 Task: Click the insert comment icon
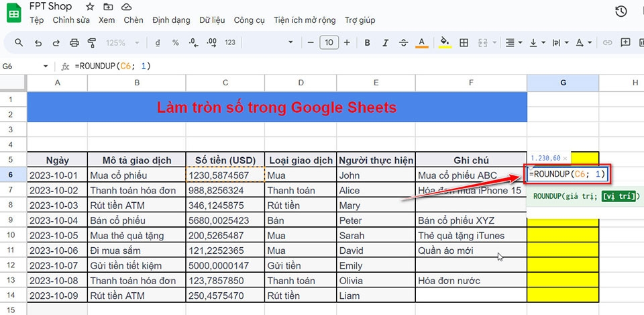pyautogui.click(x=625, y=42)
